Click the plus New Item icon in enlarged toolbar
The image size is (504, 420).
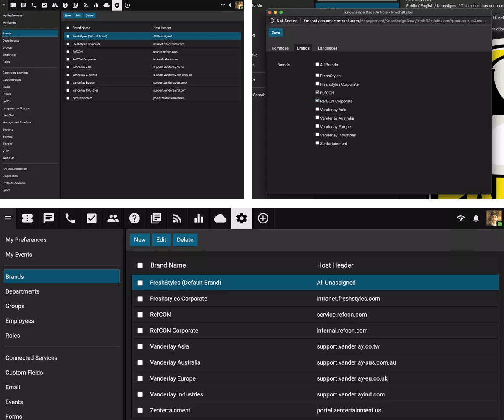pyautogui.click(x=263, y=218)
